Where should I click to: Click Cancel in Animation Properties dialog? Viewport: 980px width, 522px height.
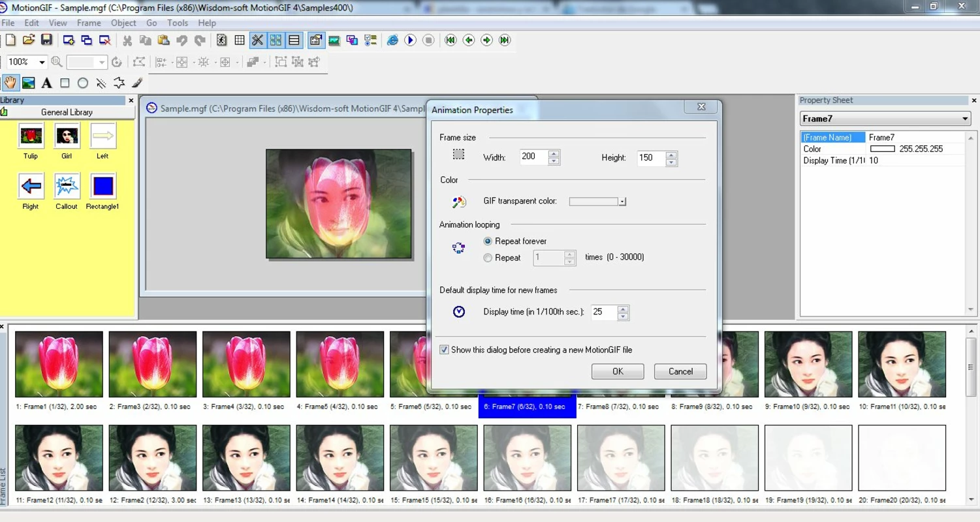point(680,371)
